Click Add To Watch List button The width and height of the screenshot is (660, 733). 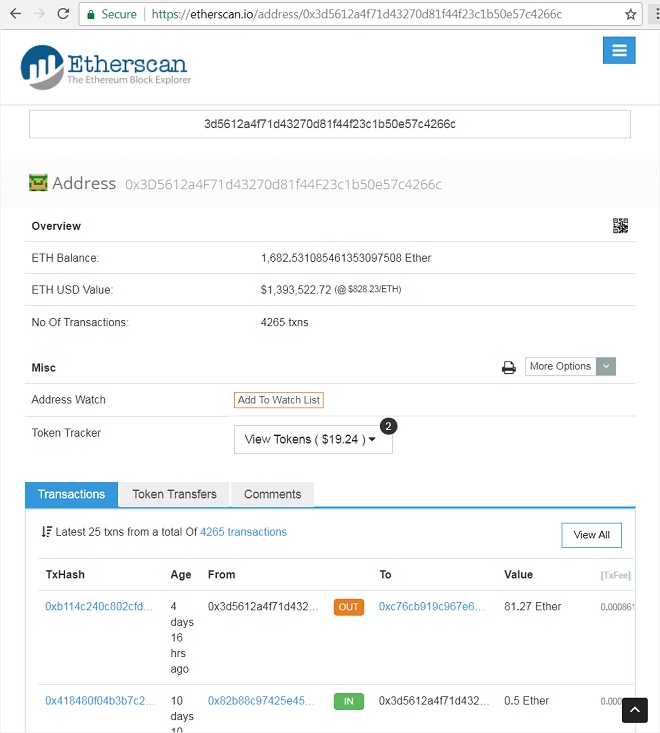click(x=279, y=400)
